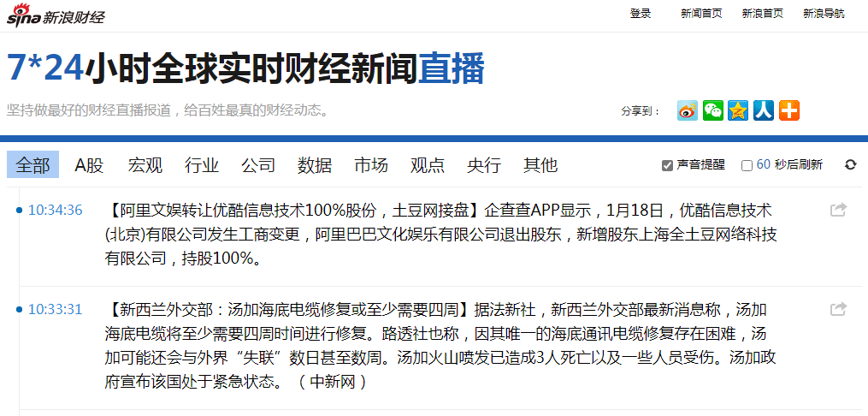Open the 新浪导航 link
868x416 pixels.
(824, 14)
